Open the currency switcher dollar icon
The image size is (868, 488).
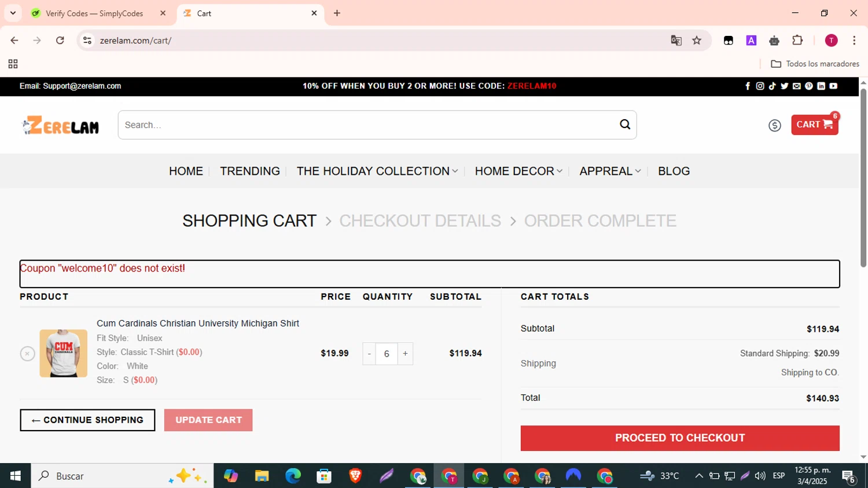[775, 125]
